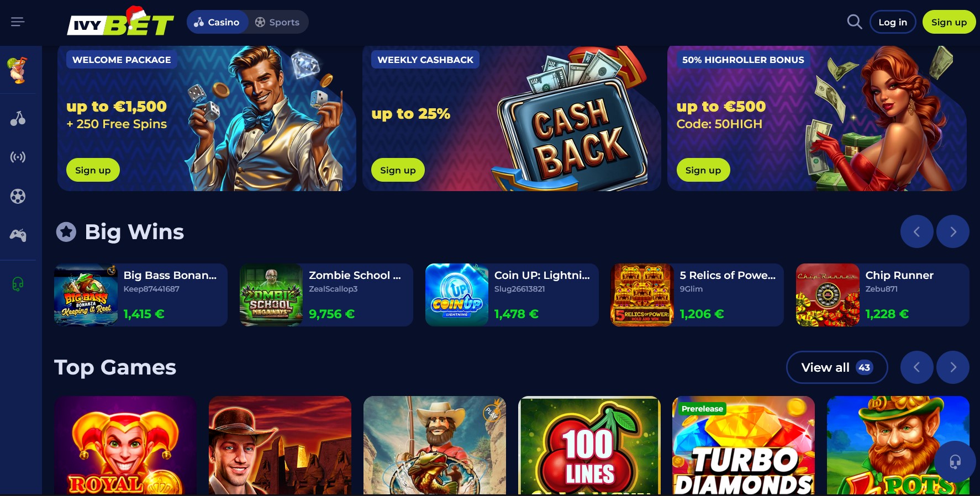
Task: Switch to the Casino tab
Action: 217,22
